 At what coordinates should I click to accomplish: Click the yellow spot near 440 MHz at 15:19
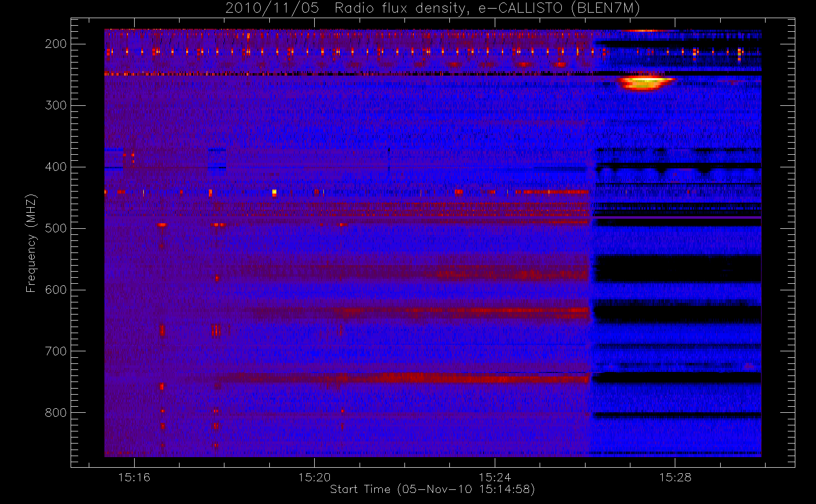click(274, 193)
